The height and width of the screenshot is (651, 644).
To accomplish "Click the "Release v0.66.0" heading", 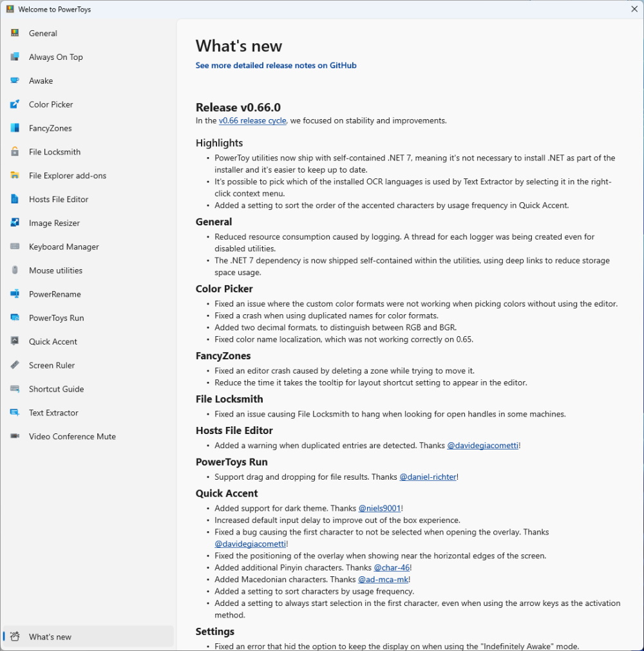I will pyautogui.click(x=238, y=108).
